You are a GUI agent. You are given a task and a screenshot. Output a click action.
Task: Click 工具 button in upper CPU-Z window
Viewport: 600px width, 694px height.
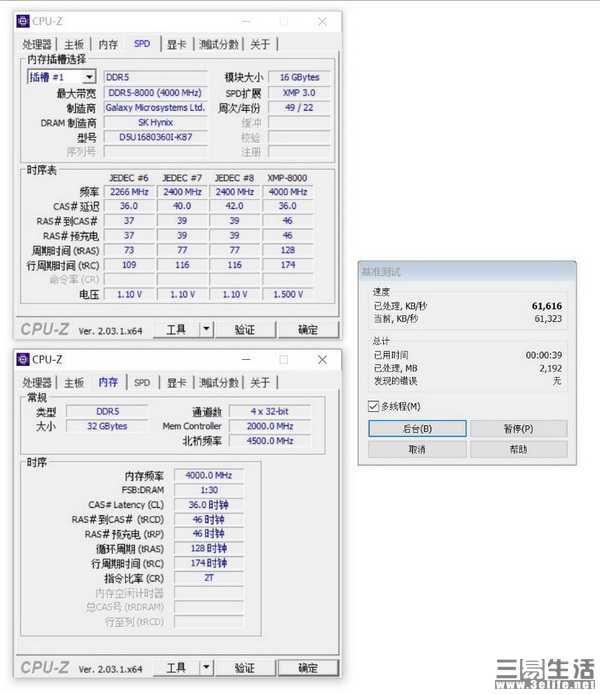point(177,329)
